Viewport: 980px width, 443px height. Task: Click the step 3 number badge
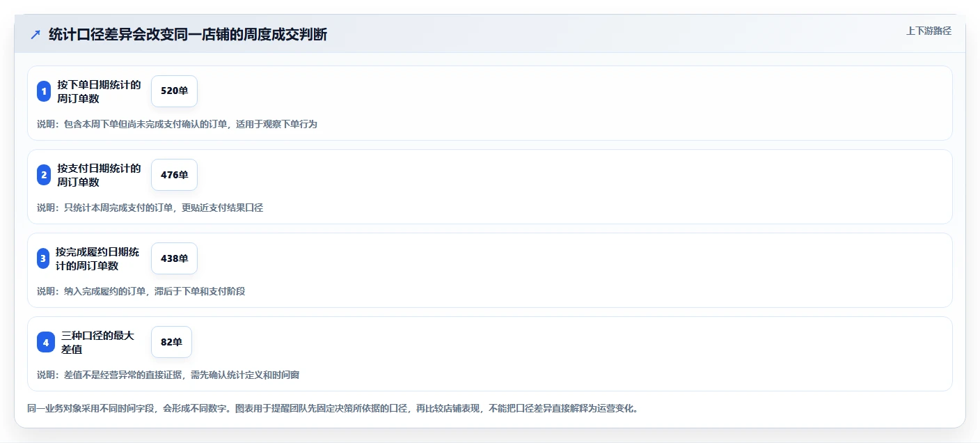click(44, 258)
